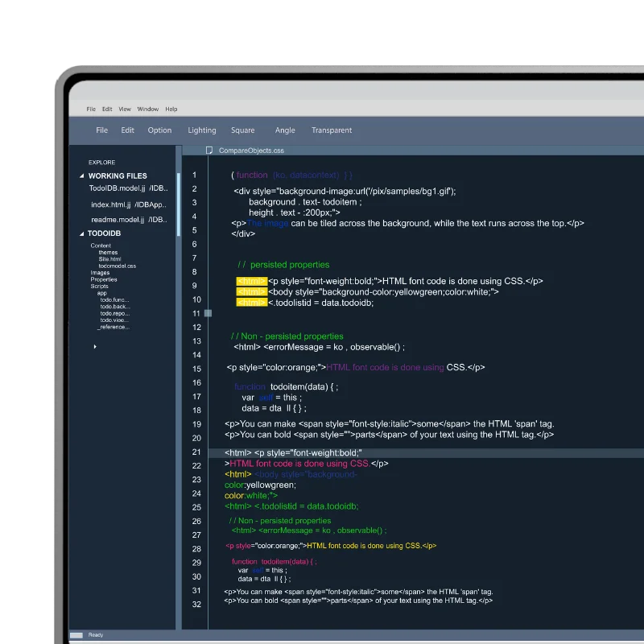Click the gutter marker on line 11

[208, 313]
